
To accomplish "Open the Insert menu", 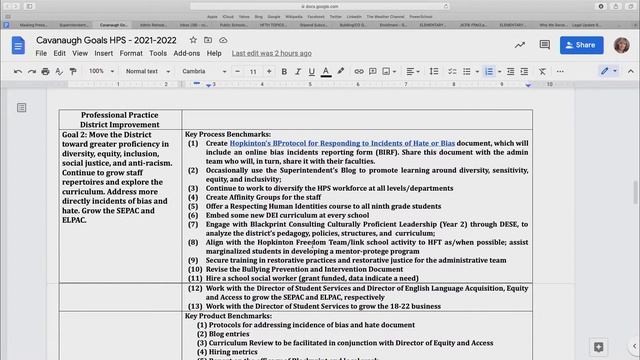I will [104, 53].
